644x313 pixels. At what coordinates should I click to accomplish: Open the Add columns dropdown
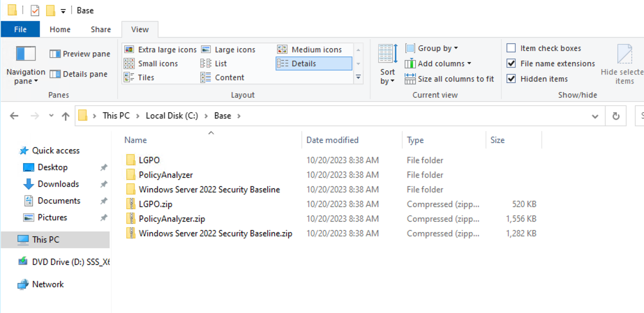pos(437,63)
